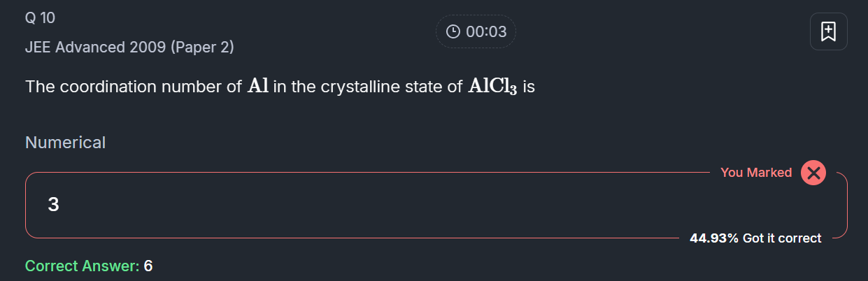Click the 00:03 timer reading
Screen dimensions: 868x281
(x=485, y=31)
